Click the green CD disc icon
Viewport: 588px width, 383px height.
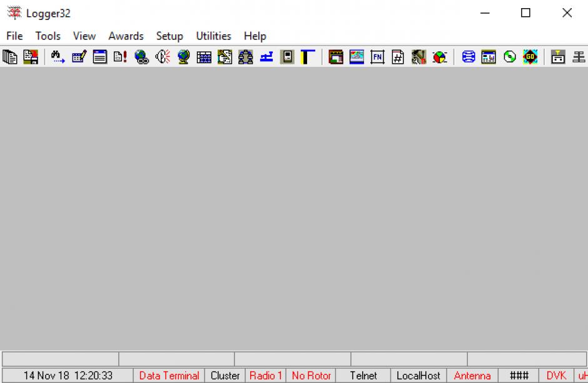pos(510,57)
